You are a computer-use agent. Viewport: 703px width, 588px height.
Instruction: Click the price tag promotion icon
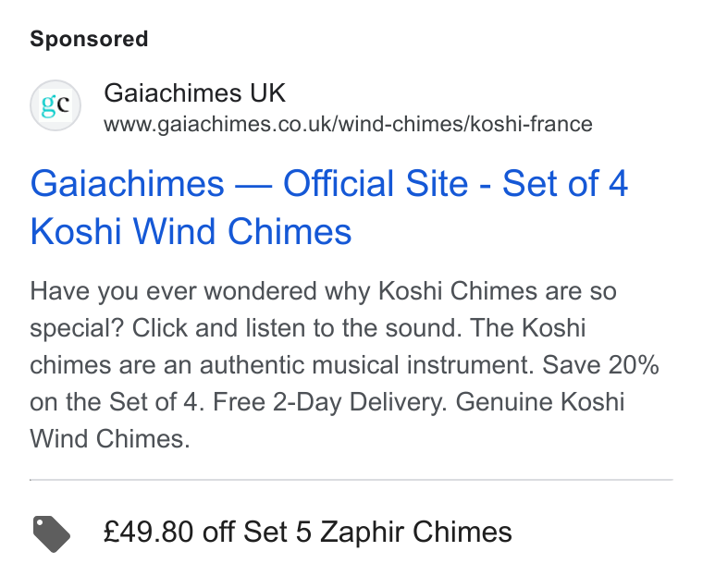52,533
